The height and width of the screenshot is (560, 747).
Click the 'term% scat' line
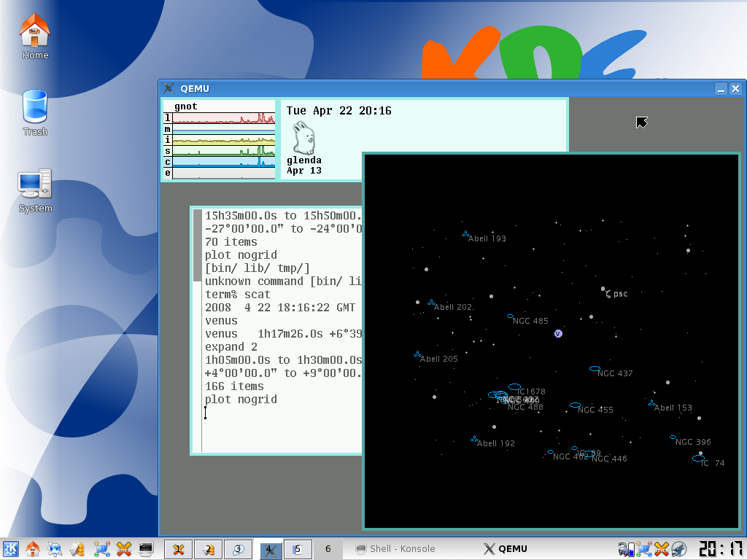coord(237,295)
